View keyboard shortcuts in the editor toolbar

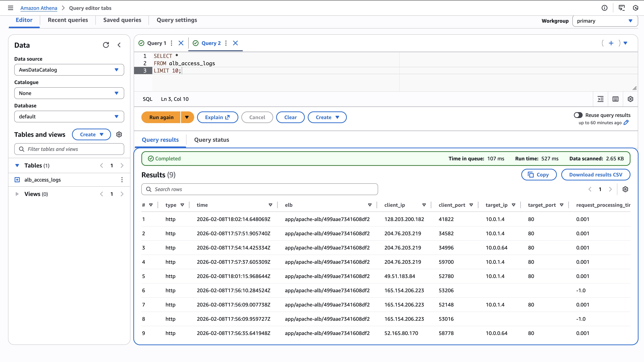(615, 99)
